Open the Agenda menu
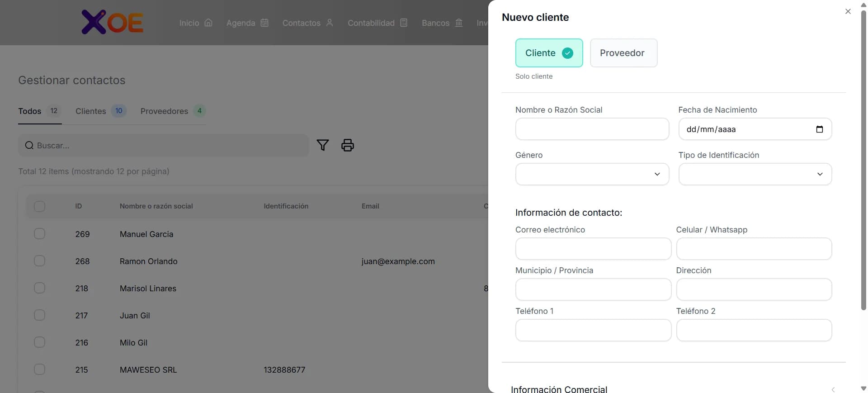This screenshot has width=868, height=393. pyautogui.click(x=247, y=23)
